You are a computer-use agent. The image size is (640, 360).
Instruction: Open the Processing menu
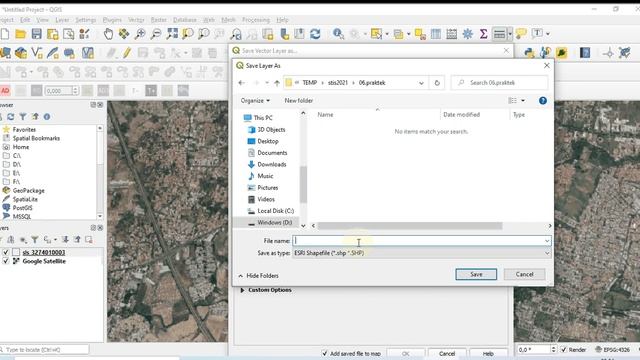click(x=256, y=20)
